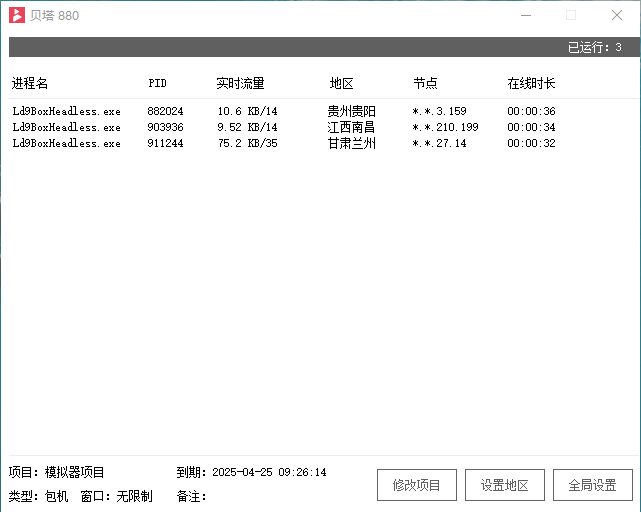Click the 甘肃兰州 region cell
Screen dimensions: 641x512
point(351,144)
